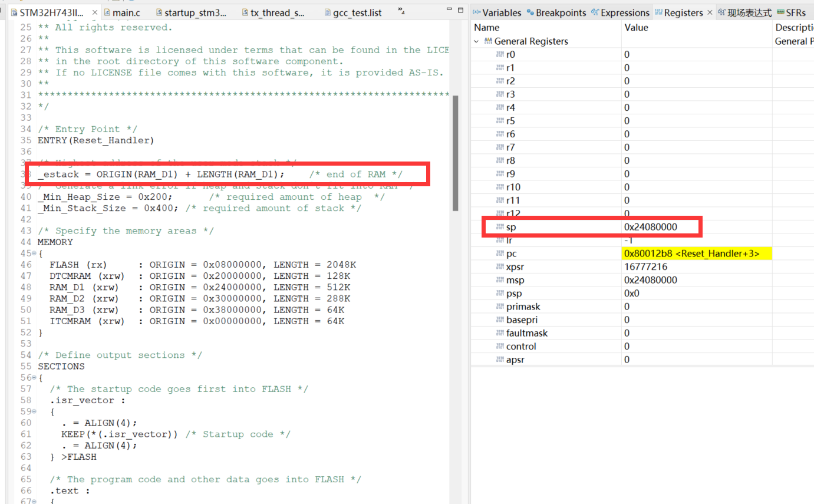Click the msp value 0x24080000
This screenshot has width=814, height=504.
651,280
